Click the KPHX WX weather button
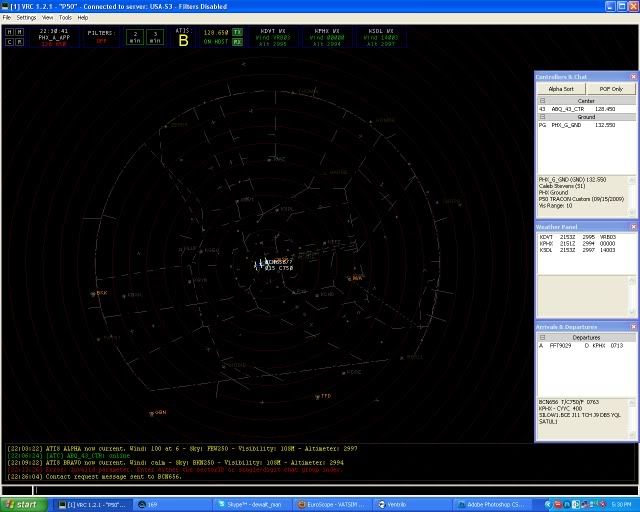Viewport: 640px width, 512px height. click(326, 37)
